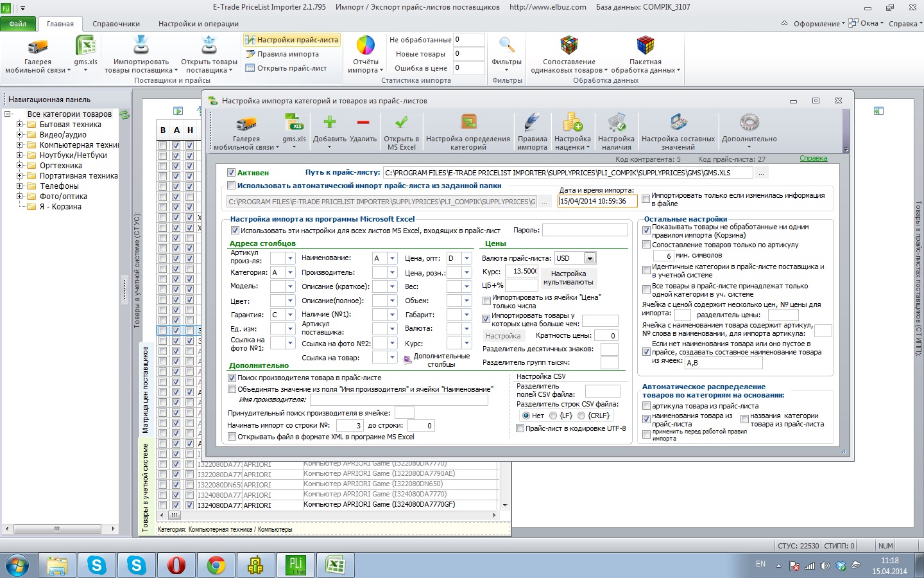The image size is (924, 578).
Task: Open the import reports pie chart icon
Action: coord(366,46)
